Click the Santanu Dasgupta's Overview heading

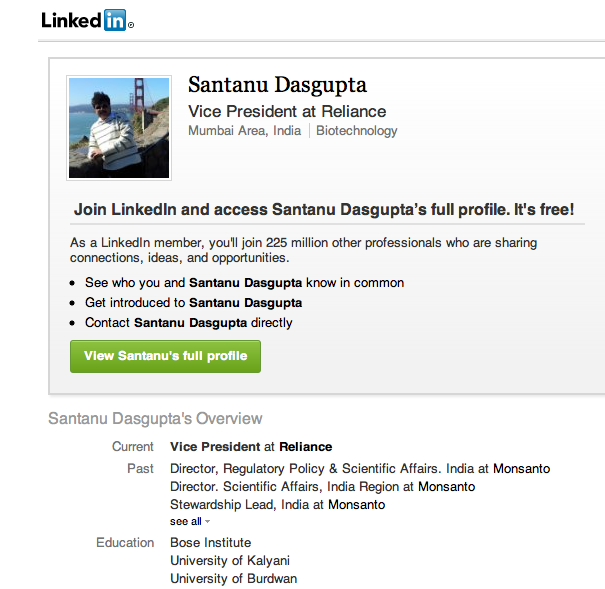coord(155,419)
